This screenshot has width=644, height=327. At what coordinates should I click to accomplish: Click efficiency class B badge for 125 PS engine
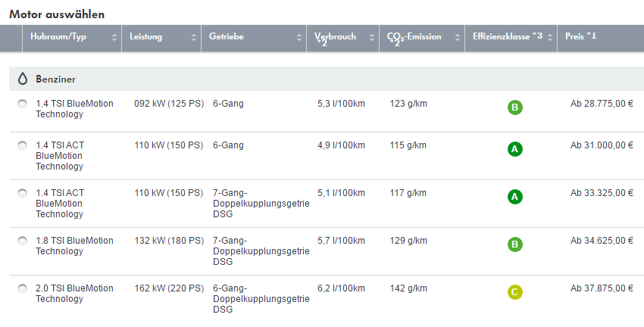coord(514,107)
